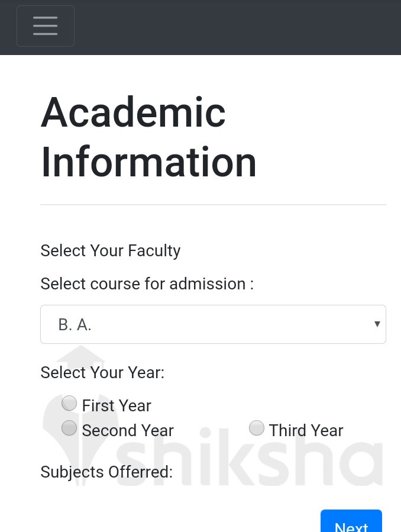Click the Subjects Offered label
This screenshot has width=401, height=532.
(x=106, y=472)
